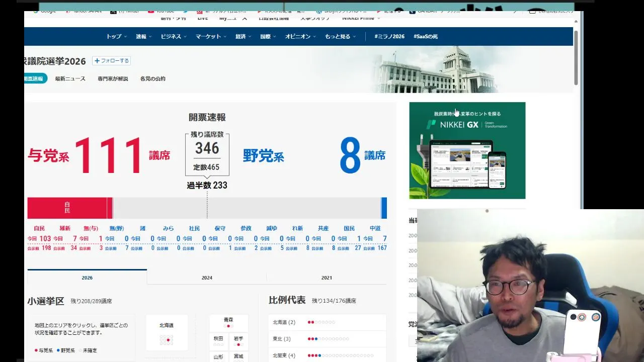Viewport: 644px width, 362px height.
Task: Click the 無(与) party label
Action: click(91, 228)
